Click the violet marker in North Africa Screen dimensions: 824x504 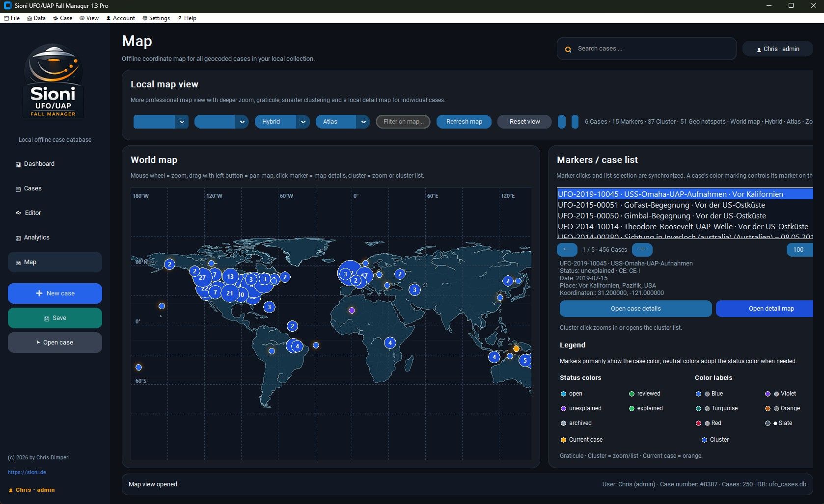pyautogui.click(x=352, y=310)
